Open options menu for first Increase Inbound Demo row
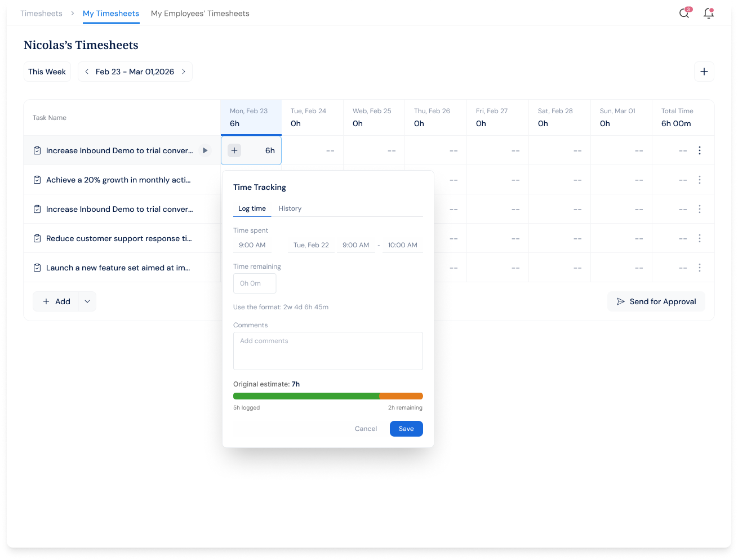The image size is (738, 560). 700,150
